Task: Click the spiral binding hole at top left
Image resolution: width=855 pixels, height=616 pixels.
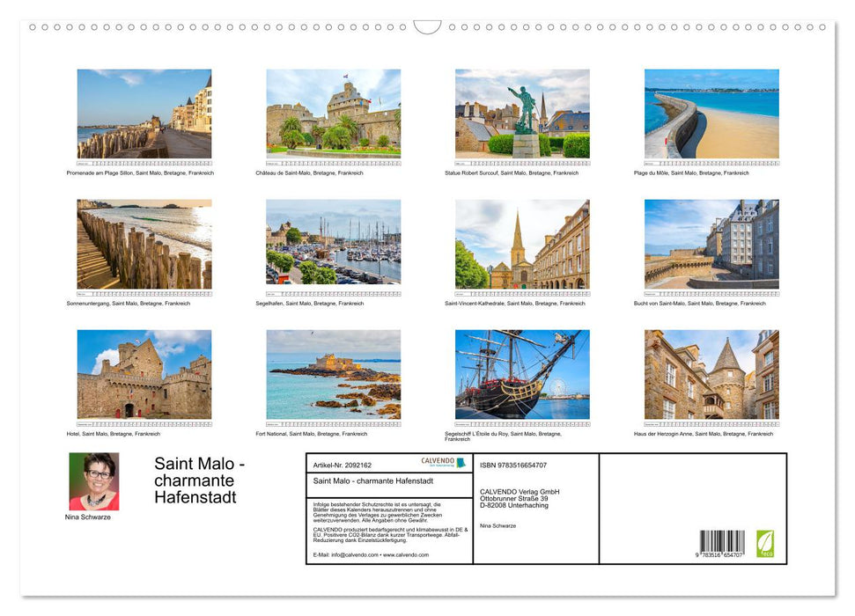Action: (x=33, y=27)
